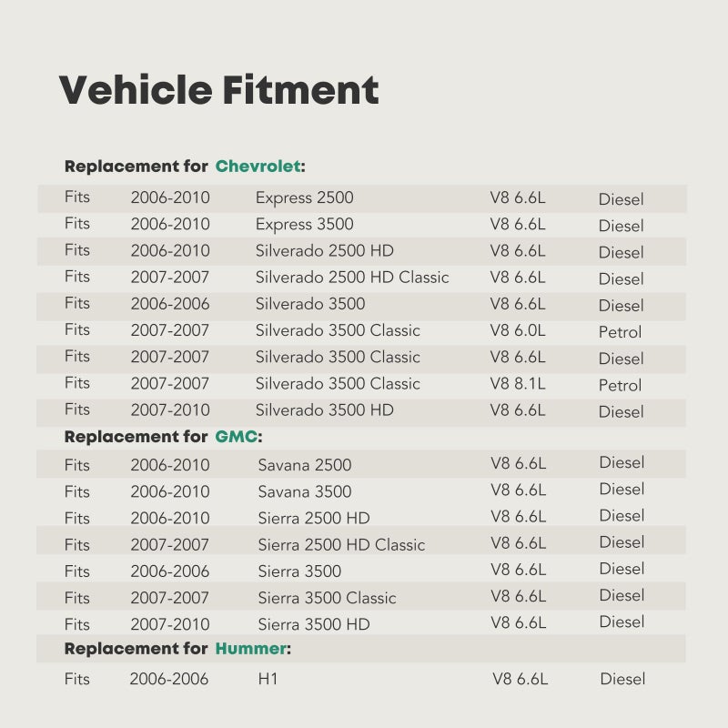Click 2006-2010 years for Sierra 2500 HD

pos(170,518)
